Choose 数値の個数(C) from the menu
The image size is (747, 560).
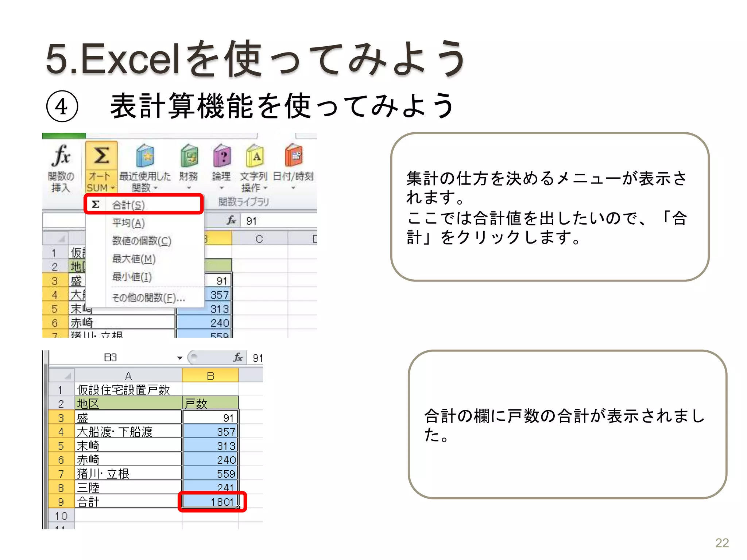[x=144, y=241]
